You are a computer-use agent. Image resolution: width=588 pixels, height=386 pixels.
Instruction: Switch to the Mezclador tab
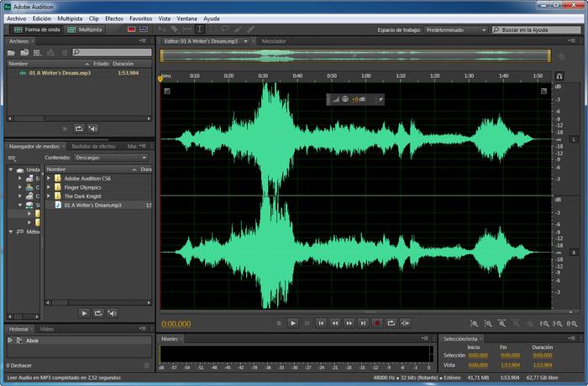274,41
